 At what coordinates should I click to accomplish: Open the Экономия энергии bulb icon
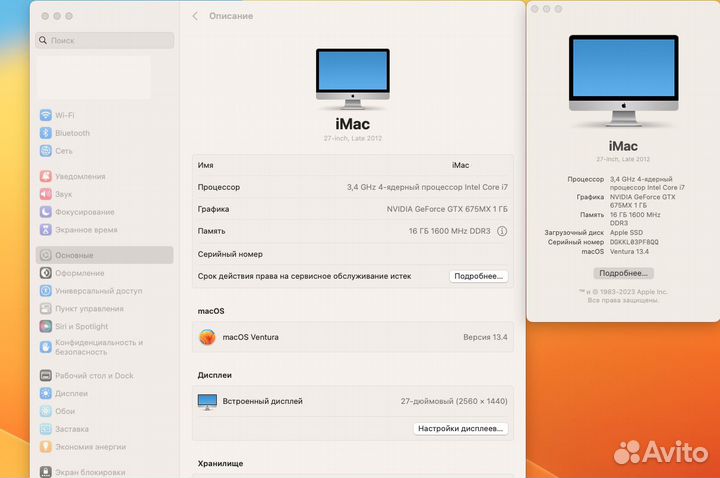click(x=45, y=446)
